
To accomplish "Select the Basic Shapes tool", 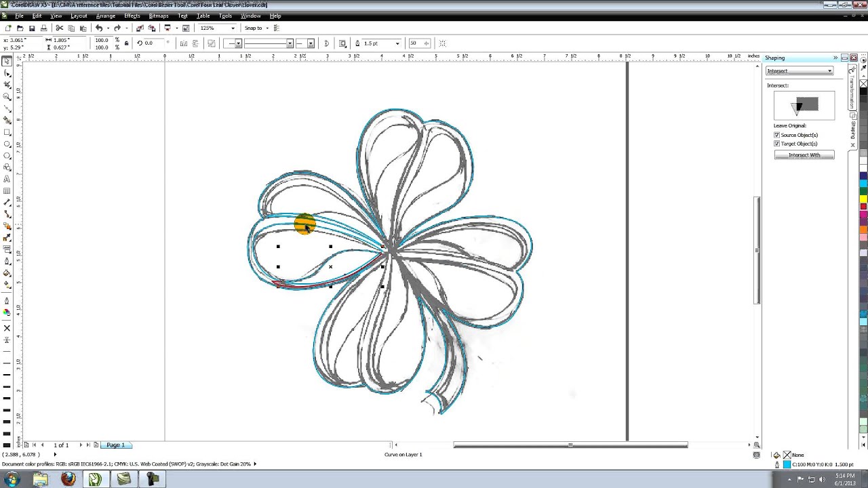I will pos(7,167).
